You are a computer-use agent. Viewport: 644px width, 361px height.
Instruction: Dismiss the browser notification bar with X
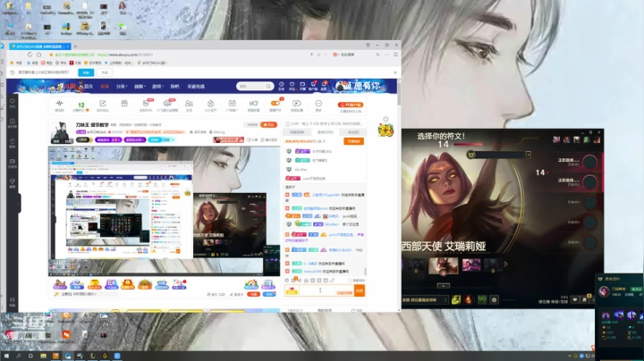coord(395,72)
